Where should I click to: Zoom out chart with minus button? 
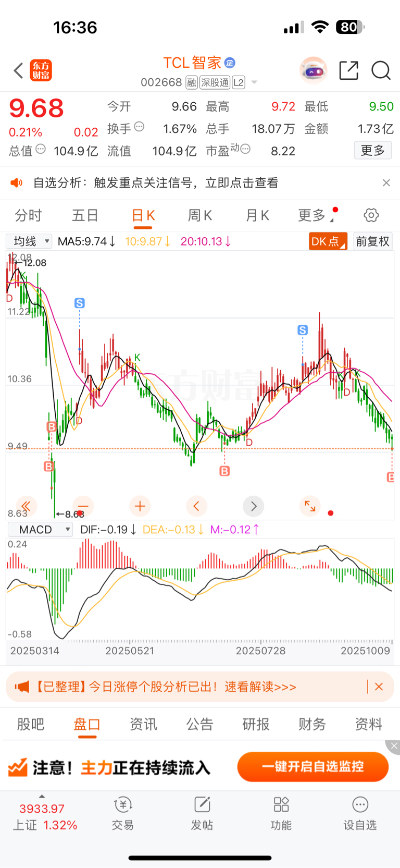click(83, 506)
